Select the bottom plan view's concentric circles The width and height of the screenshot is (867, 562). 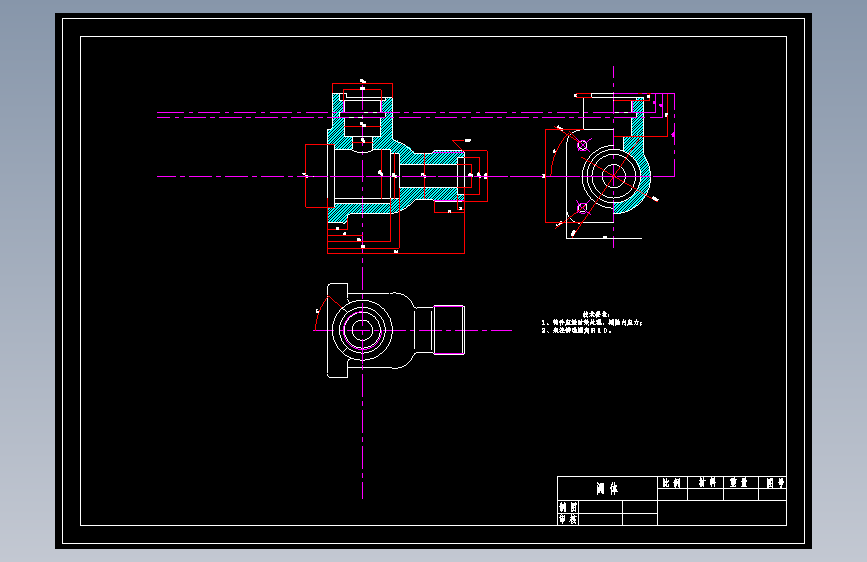pyautogui.click(x=362, y=331)
